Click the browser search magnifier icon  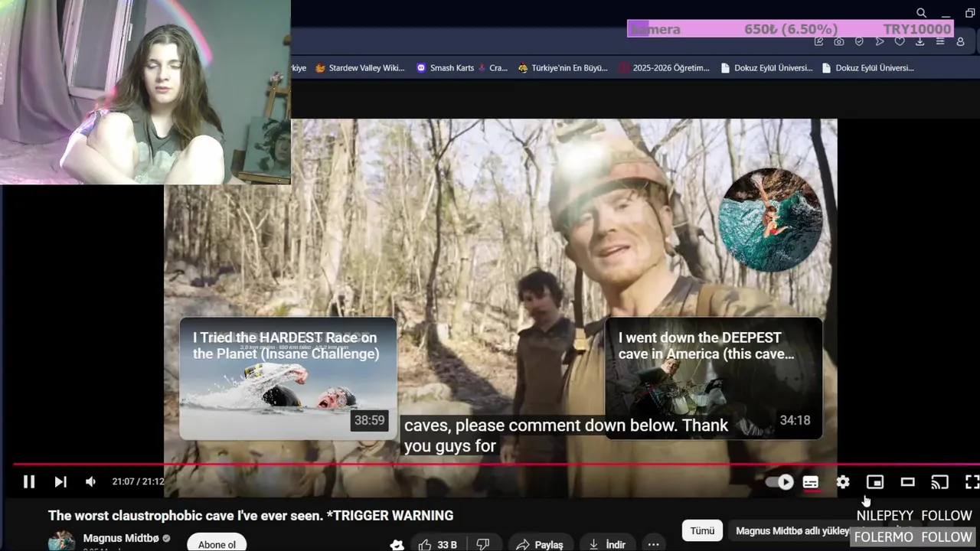coord(921,13)
